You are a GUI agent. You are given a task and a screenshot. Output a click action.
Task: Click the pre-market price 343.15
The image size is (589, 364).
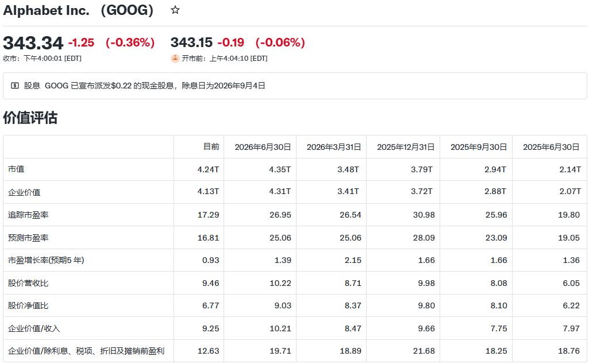191,42
